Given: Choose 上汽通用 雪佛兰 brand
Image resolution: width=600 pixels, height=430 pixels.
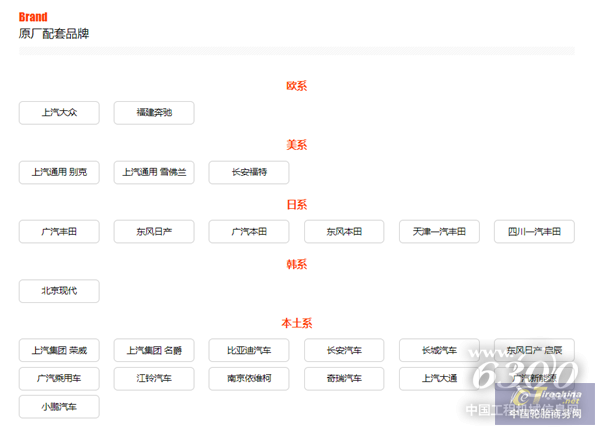Looking at the screenshot, I should 154,172.
